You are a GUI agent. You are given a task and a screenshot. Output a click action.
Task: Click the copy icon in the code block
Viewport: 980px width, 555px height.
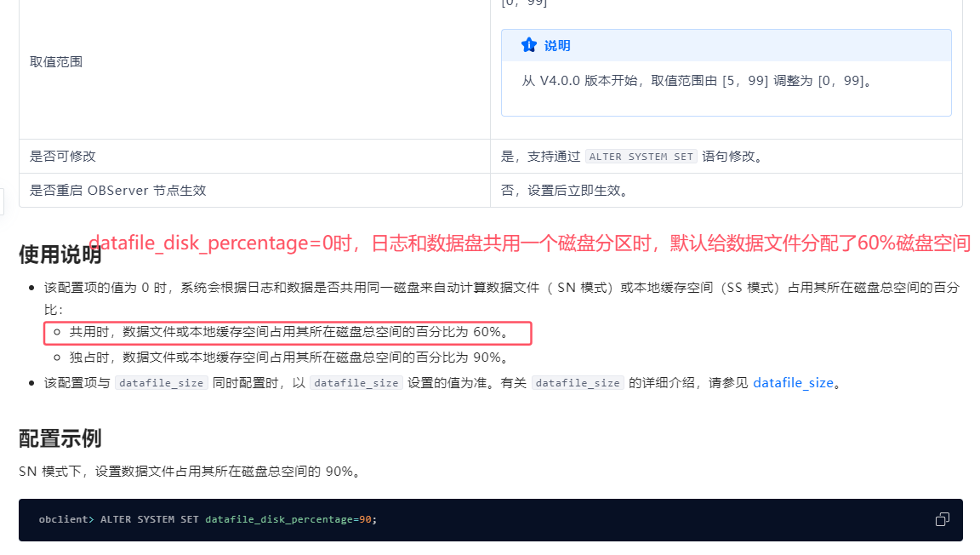(x=942, y=519)
